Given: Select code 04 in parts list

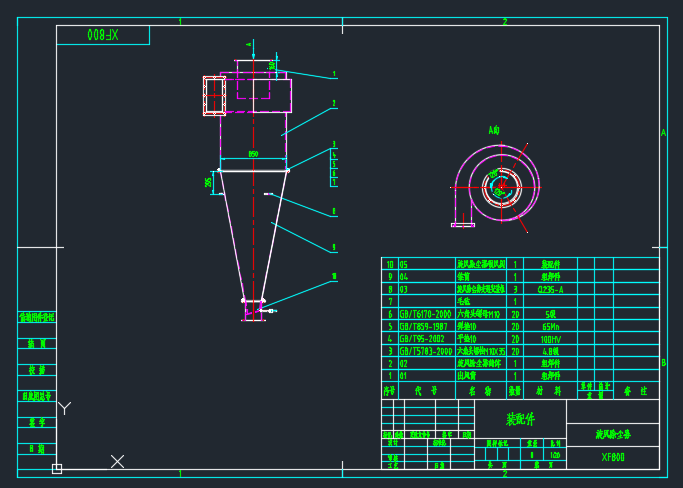Looking at the screenshot, I should [x=403, y=277].
